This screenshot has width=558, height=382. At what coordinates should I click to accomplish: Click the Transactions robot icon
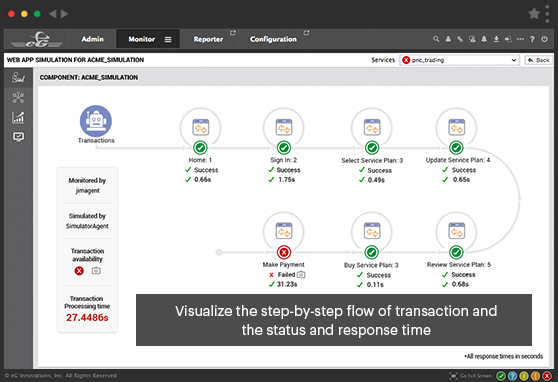pyautogui.click(x=96, y=121)
